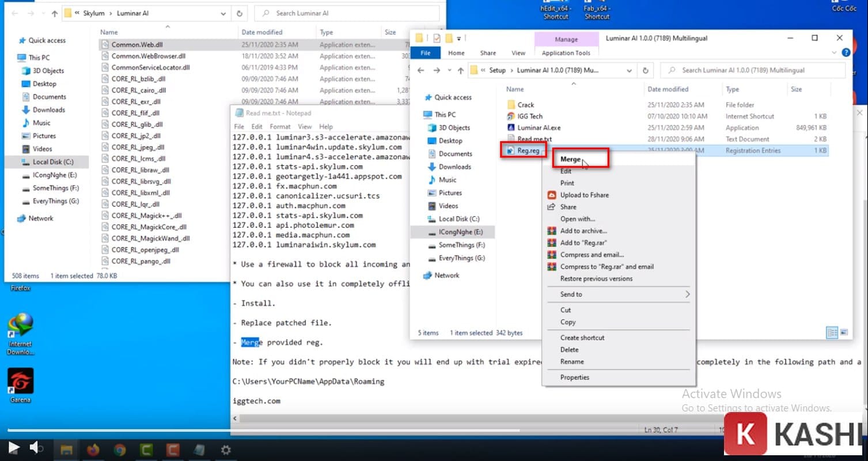Select the Crack folder icon
The height and width of the screenshot is (461, 868).
(511, 105)
